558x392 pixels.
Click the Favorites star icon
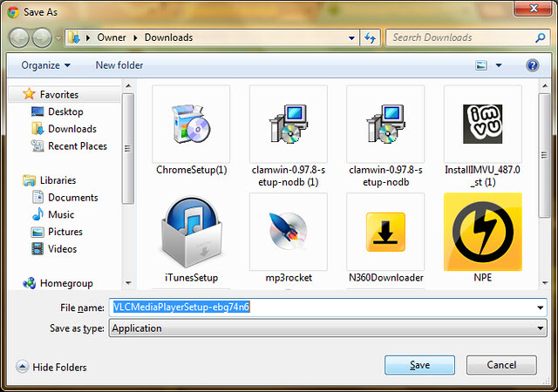click(29, 94)
